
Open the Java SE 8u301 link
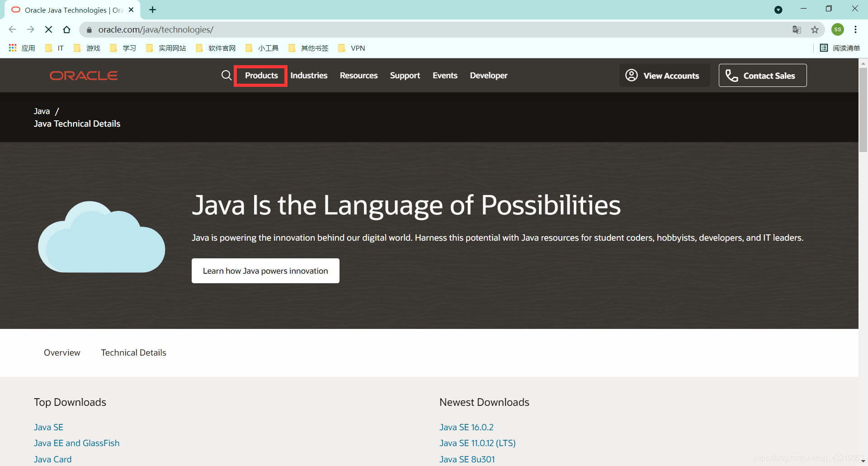[x=467, y=459]
